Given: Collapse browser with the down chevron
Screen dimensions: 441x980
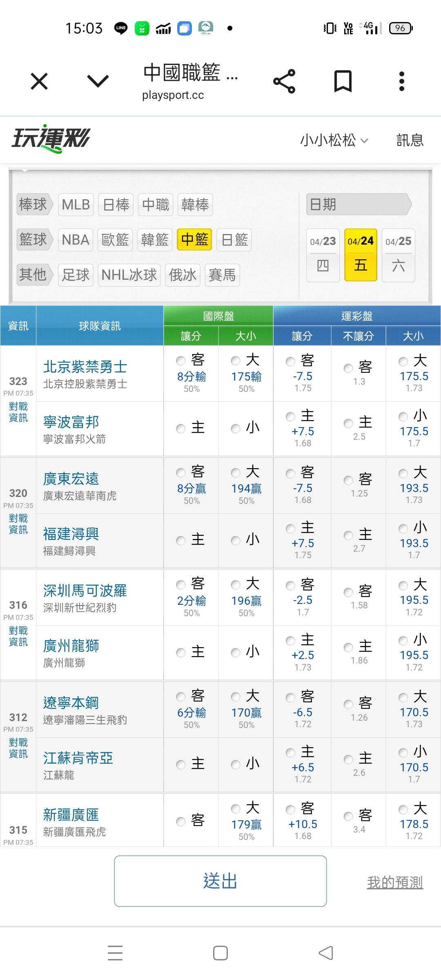Looking at the screenshot, I should pyautogui.click(x=98, y=81).
